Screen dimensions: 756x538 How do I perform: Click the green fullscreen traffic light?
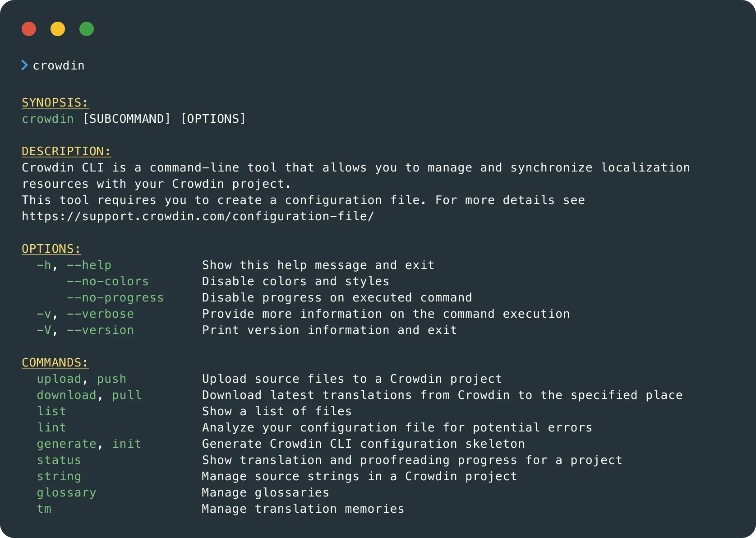pos(87,29)
